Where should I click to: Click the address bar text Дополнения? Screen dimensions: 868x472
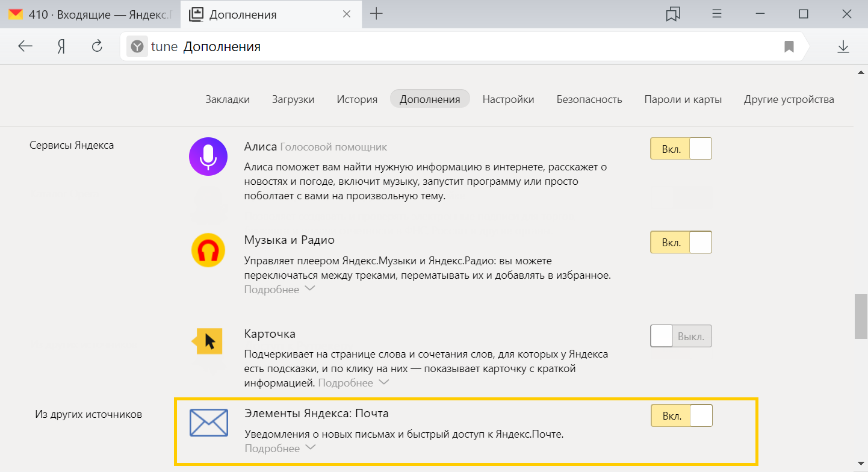tap(222, 46)
